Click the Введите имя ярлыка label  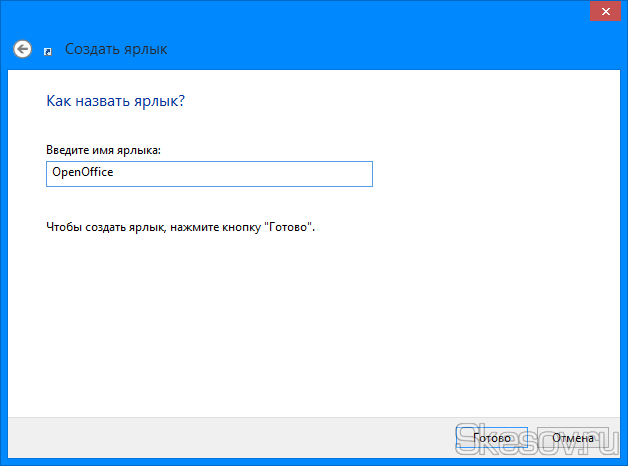tap(103, 149)
